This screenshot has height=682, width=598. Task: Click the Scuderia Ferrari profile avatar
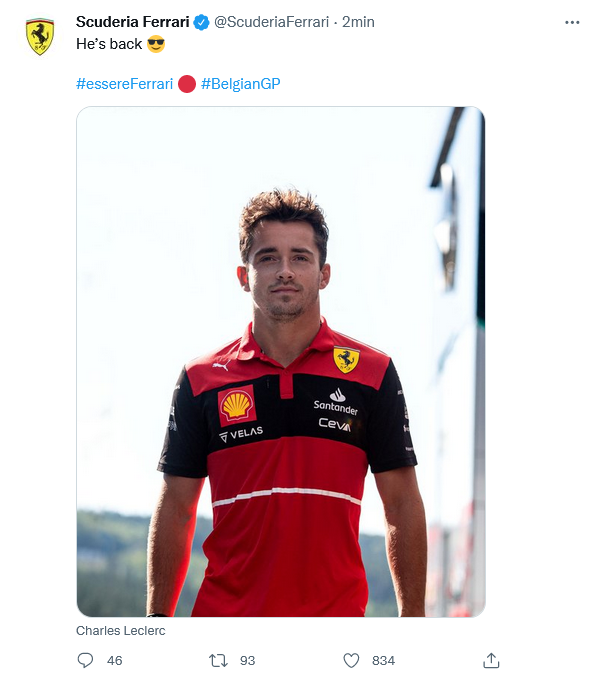[x=40, y=36]
